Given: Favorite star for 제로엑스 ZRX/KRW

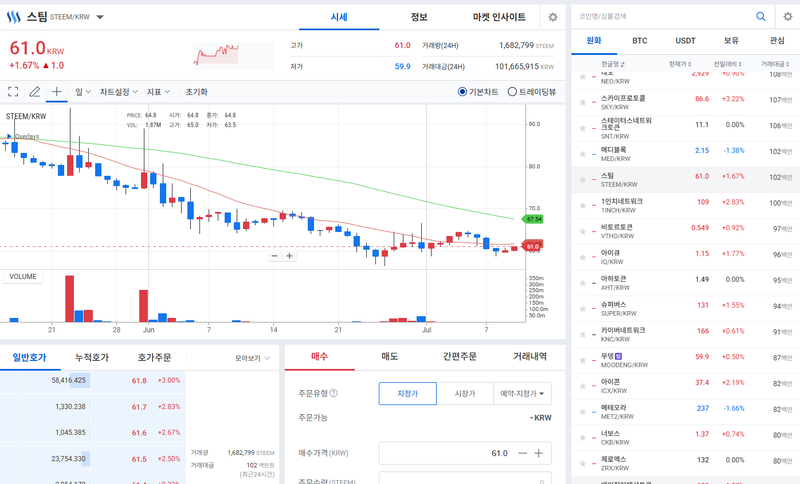Looking at the screenshot, I should coord(583,464).
